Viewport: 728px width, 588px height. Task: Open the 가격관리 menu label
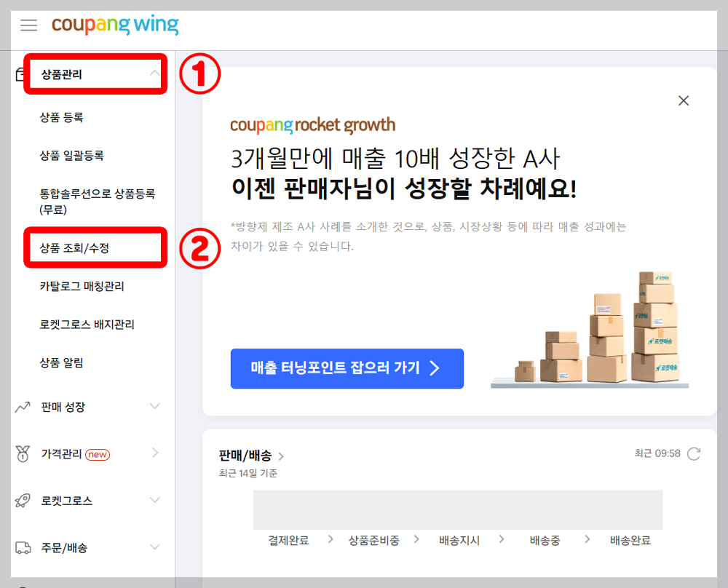61,454
